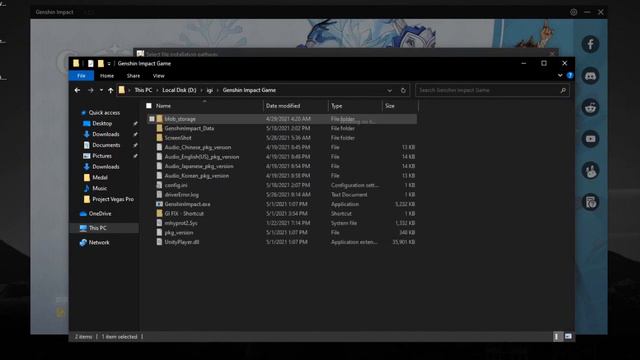Refresh the current folder view
640x360 pixels.
coord(403,90)
